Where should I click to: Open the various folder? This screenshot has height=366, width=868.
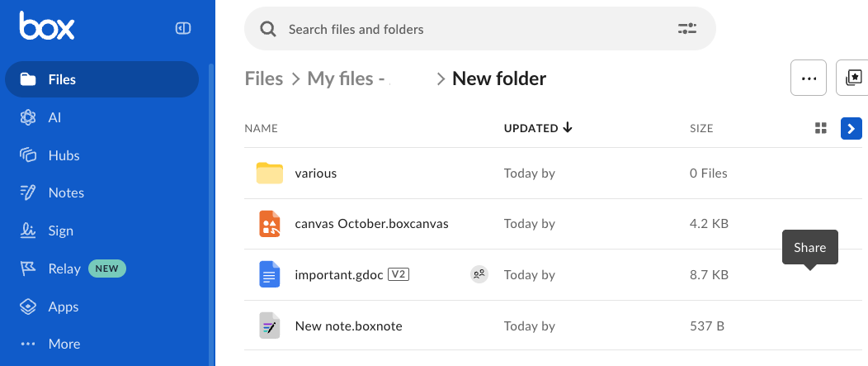point(315,173)
